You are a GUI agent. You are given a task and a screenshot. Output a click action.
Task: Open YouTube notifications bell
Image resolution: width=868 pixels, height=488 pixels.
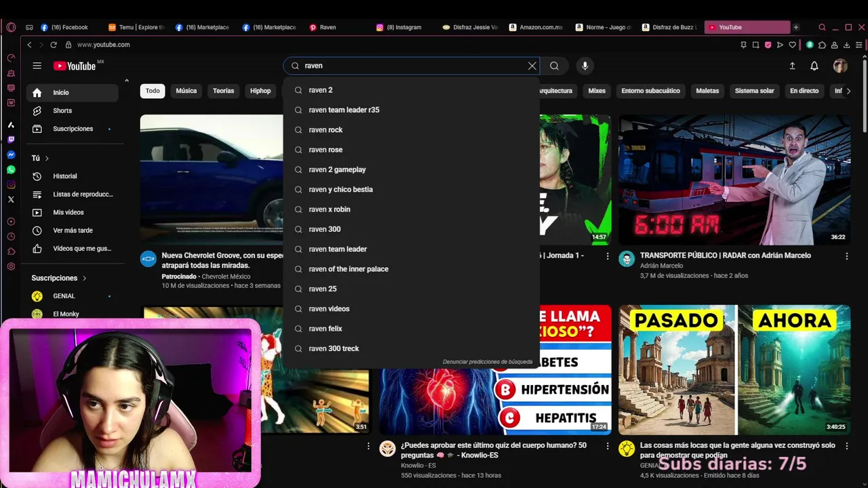[814, 66]
